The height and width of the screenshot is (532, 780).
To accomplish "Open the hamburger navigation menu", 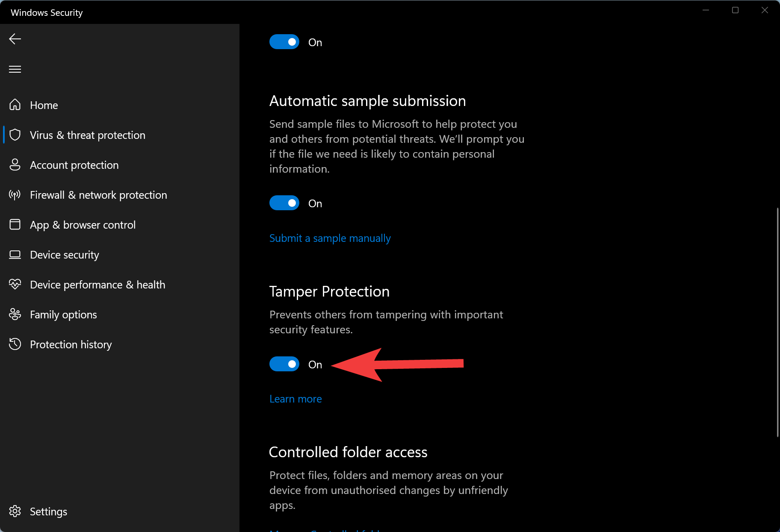I will click(x=15, y=69).
